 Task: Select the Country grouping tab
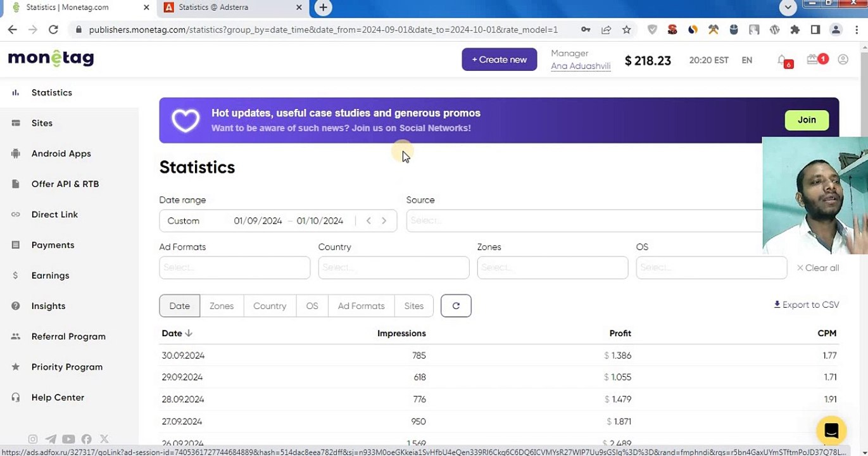point(270,306)
